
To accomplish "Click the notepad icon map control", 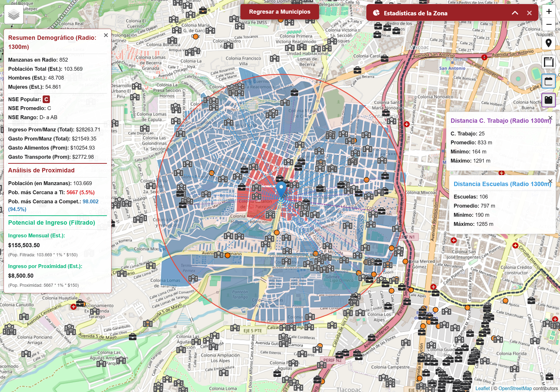I will click(x=548, y=62).
